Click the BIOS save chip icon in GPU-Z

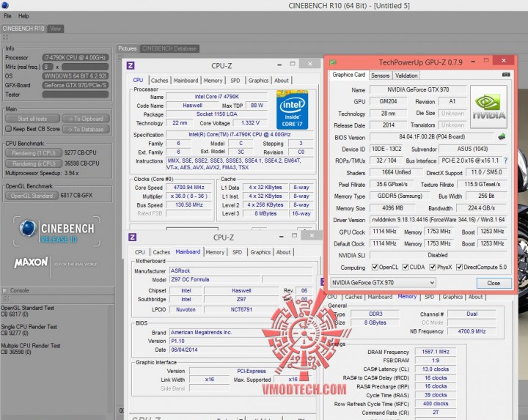click(x=502, y=136)
